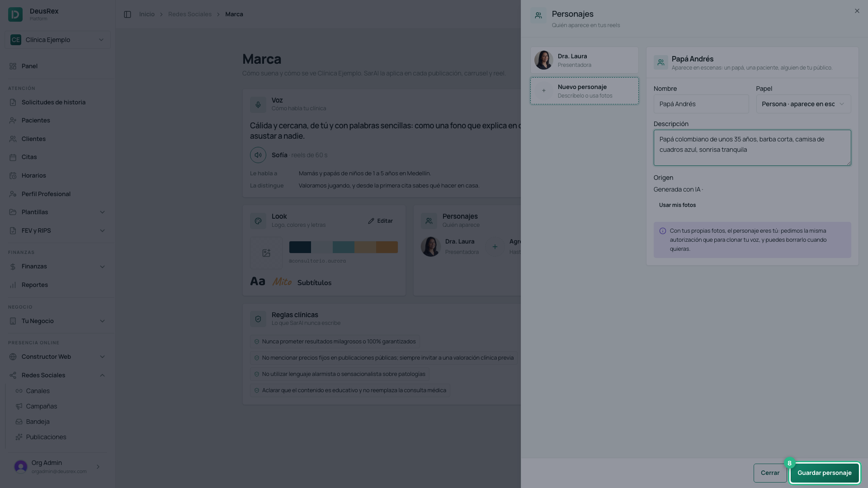Click Usar mis fotos
Image resolution: width=868 pixels, height=488 pixels.
[x=677, y=205]
